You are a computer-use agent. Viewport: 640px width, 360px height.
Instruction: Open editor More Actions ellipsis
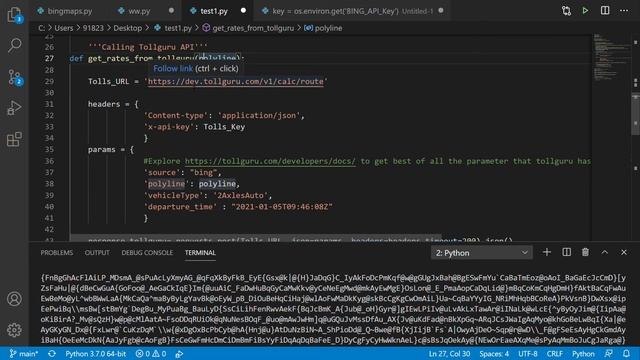click(624, 11)
